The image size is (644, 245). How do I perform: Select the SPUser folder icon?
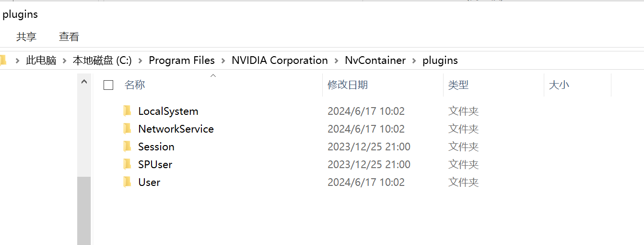127,164
